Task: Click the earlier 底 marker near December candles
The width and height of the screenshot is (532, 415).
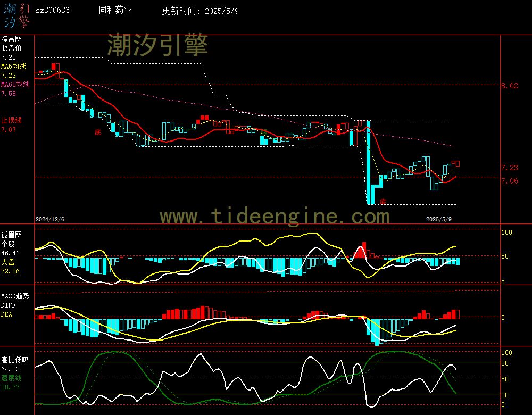Action: coord(98,132)
